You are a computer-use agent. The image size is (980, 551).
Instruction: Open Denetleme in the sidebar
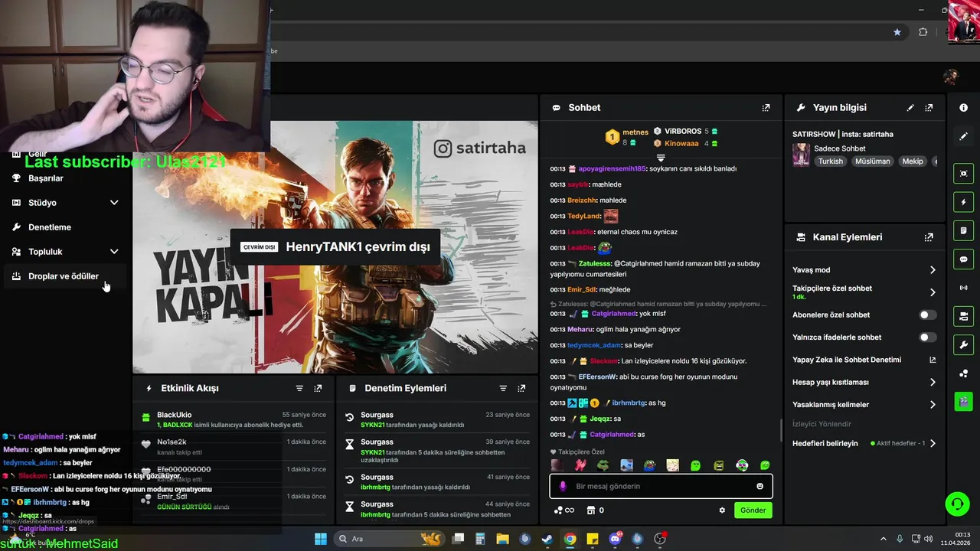(x=50, y=227)
